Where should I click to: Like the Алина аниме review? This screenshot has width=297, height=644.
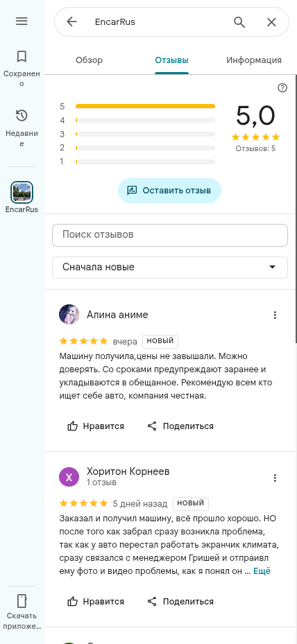coord(96,426)
